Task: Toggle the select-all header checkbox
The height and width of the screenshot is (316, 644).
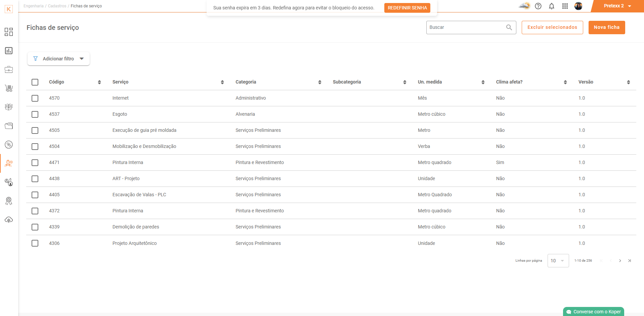Action: [x=35, y=82]
